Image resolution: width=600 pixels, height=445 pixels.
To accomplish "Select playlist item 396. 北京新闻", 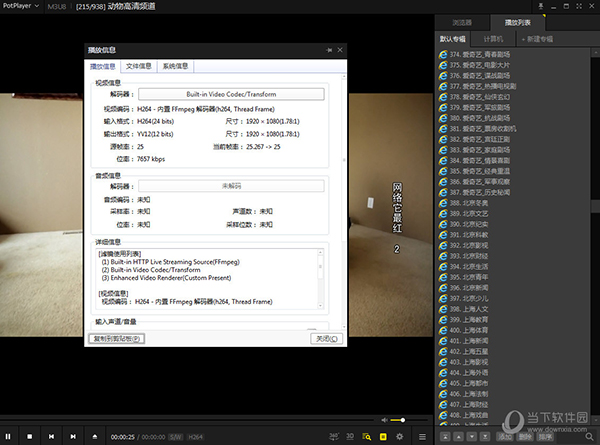I will [463, 288].
